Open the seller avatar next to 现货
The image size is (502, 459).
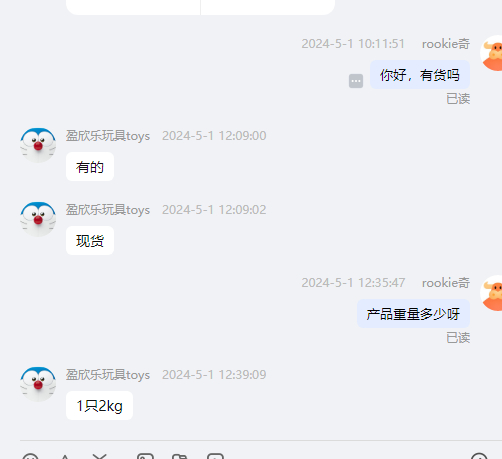tap(38, 219)
